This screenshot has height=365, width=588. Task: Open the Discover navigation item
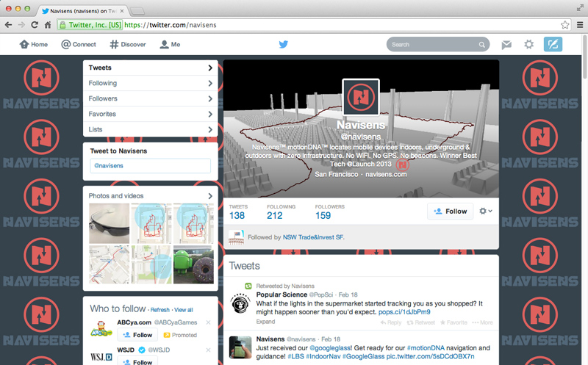[127, 44]
